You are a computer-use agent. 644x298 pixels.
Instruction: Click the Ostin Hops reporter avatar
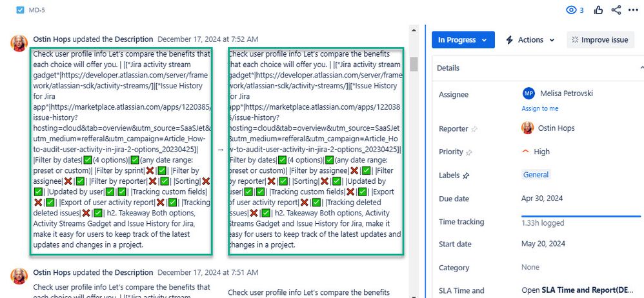tap(528, 128)
